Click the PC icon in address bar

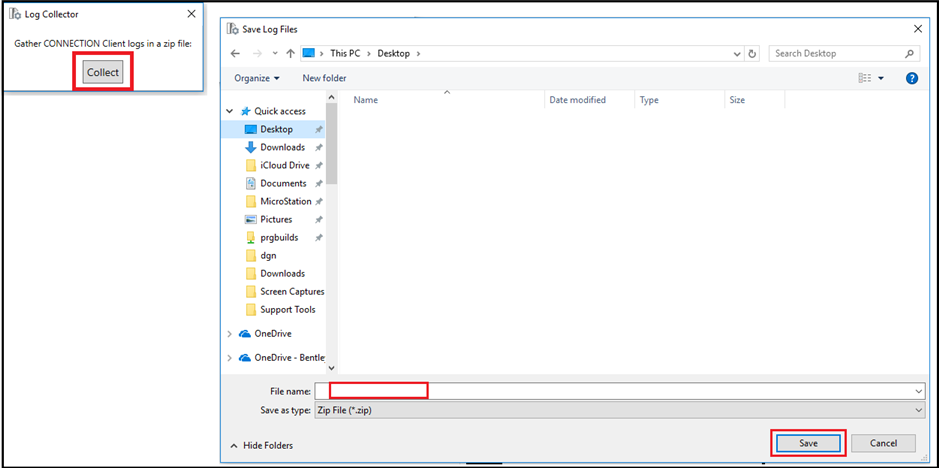(x=308, y=53)
